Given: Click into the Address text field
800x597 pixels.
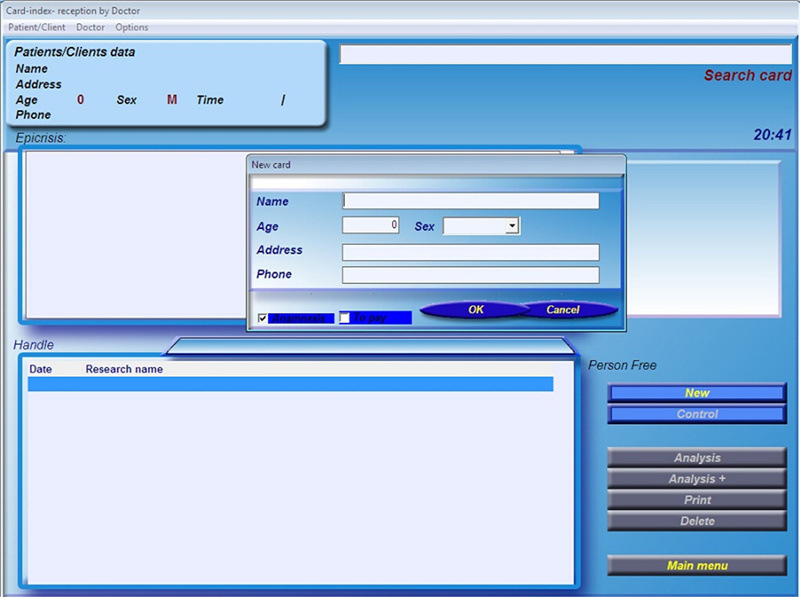Looking at the screenshot, I should tap(470, 252).
